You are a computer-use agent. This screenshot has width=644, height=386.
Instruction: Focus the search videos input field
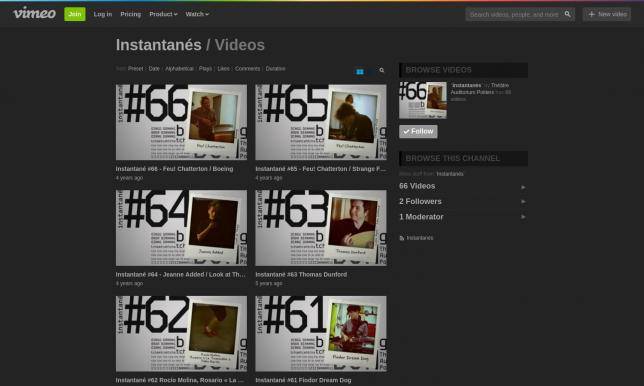tap(514, 14)
